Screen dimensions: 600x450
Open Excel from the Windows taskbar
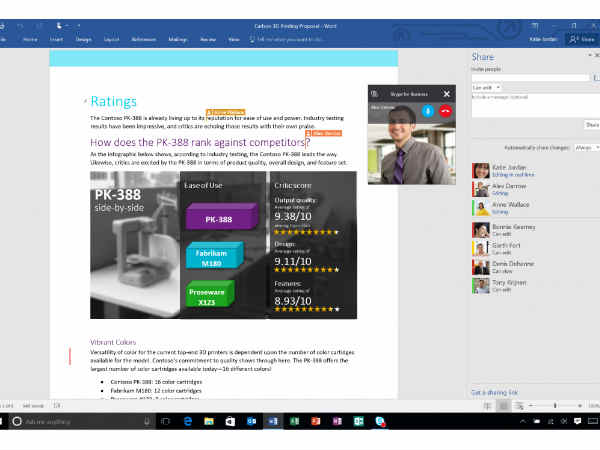point(294,422)
